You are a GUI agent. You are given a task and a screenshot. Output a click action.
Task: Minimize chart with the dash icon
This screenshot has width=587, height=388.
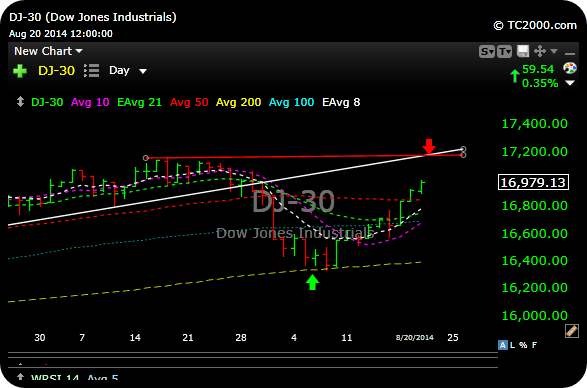[x=570, y=54]
